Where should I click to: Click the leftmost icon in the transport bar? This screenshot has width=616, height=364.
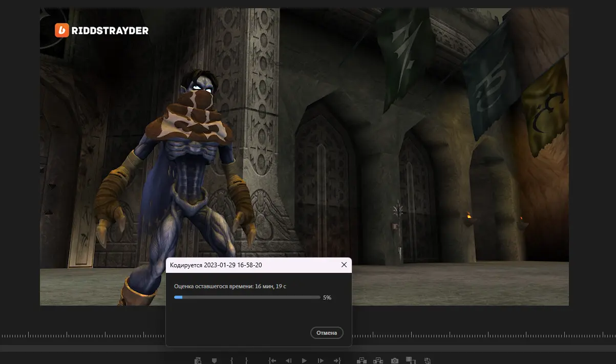pos(198,360)
